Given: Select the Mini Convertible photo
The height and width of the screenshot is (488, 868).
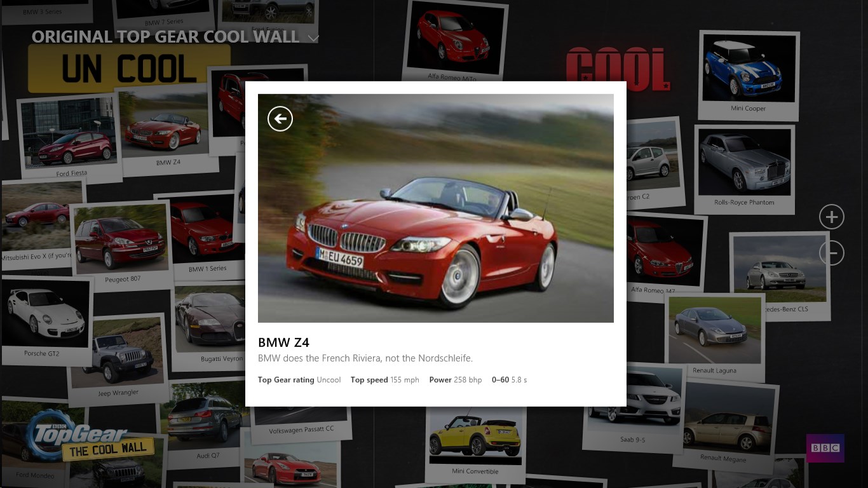Looking at the screenshot, I should point(475,445).
